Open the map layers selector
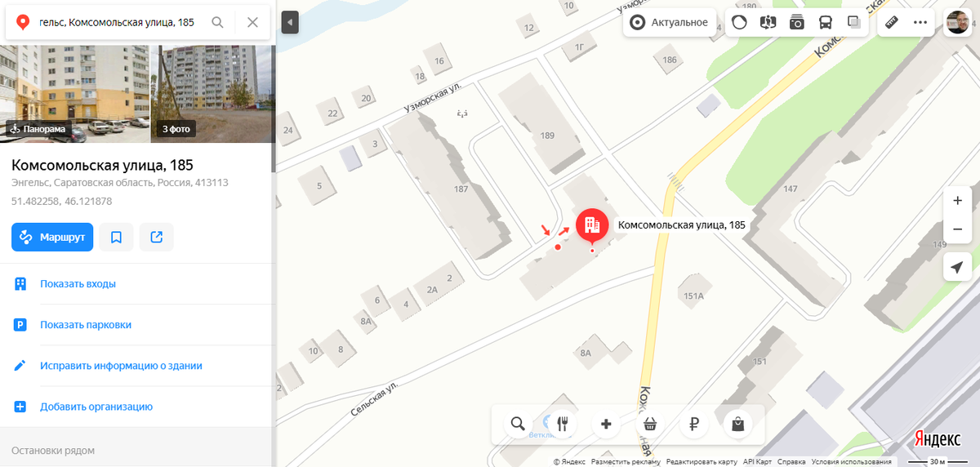Screen dimensions: 980x467 [x=854, y=22]
